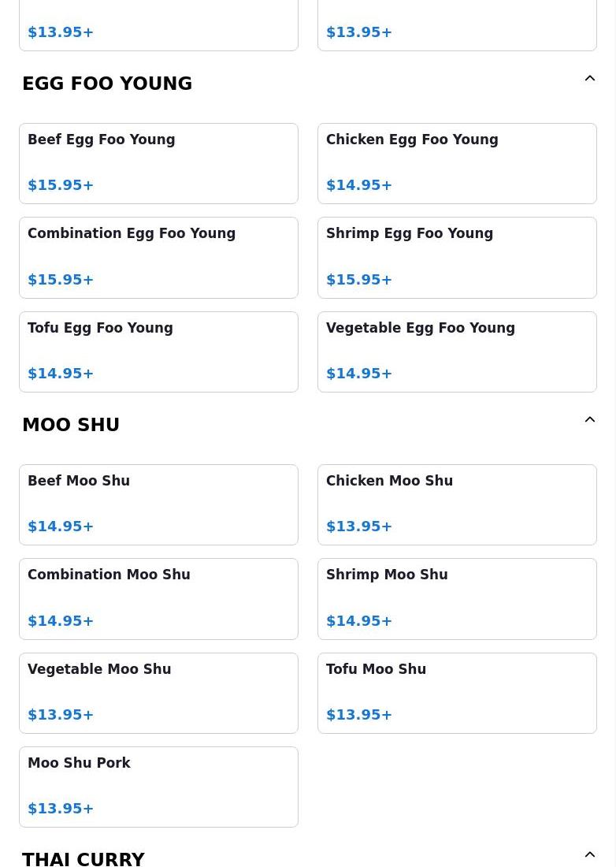Pick Tofu Moo Shu item

[457, 693]
